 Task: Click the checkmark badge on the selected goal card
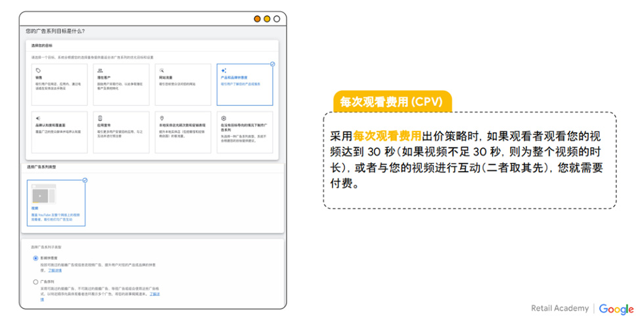tap(272, 64)
